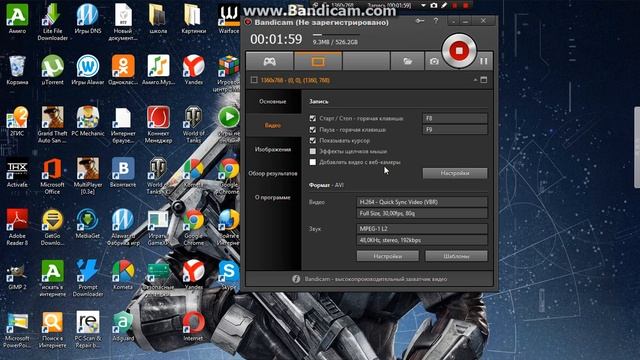Image resolution: width=640 pixels, height=360 pixels.
Task: Click the F8 hotkey field
Action: [455, 118]
